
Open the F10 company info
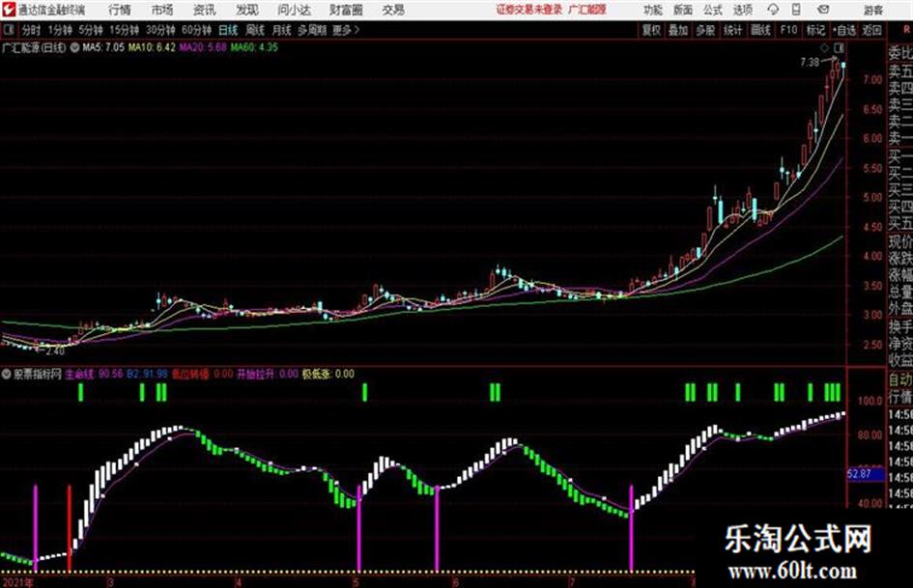point(788,30)
